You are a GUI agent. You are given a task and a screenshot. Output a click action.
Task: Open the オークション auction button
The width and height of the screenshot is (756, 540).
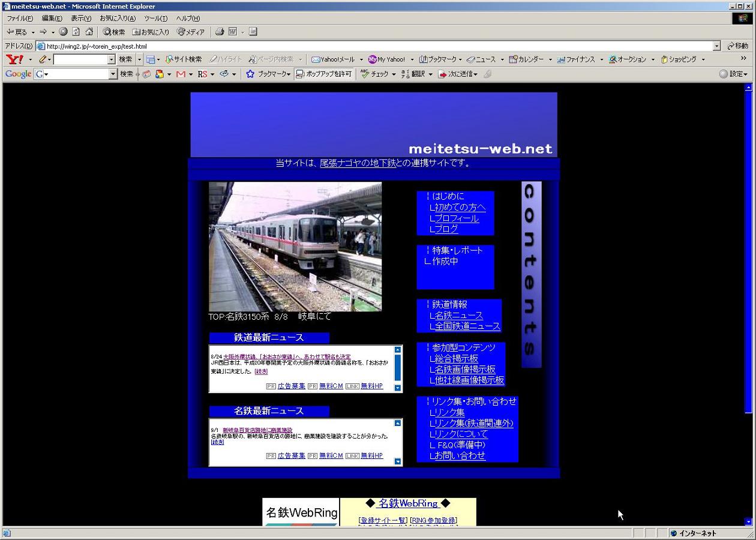tap(628, 59)
